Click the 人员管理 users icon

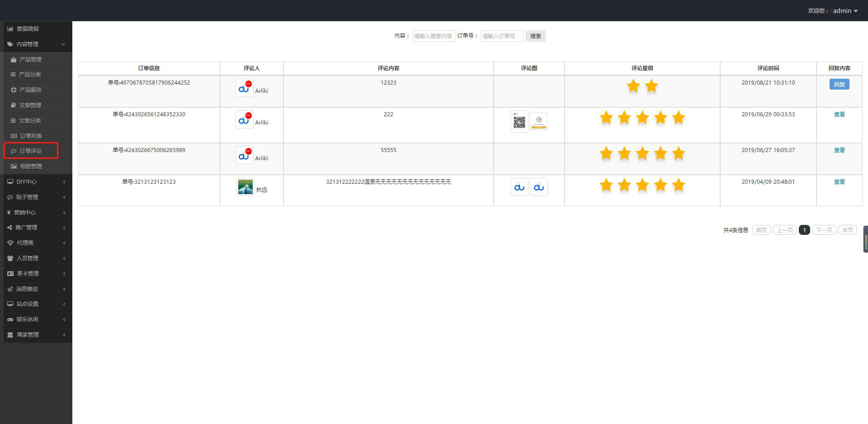(x=10, y=258)
